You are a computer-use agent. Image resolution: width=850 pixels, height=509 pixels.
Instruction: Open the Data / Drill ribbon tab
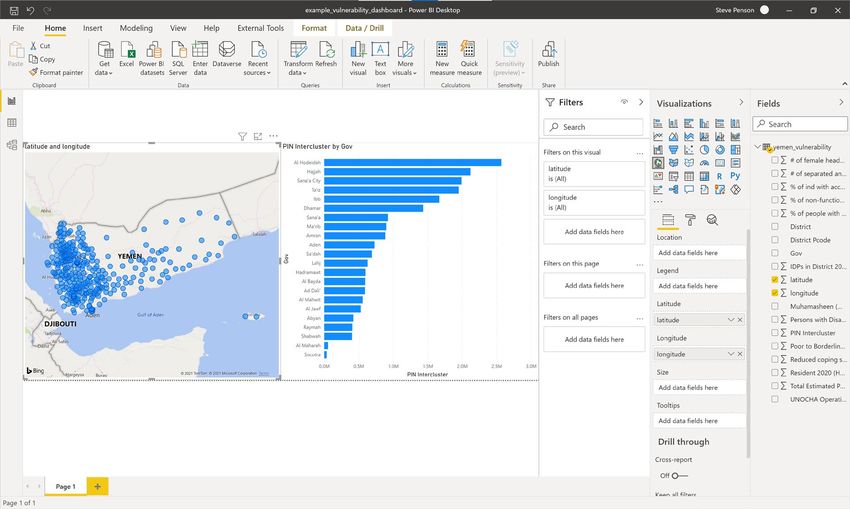click(x=364, y=28)
